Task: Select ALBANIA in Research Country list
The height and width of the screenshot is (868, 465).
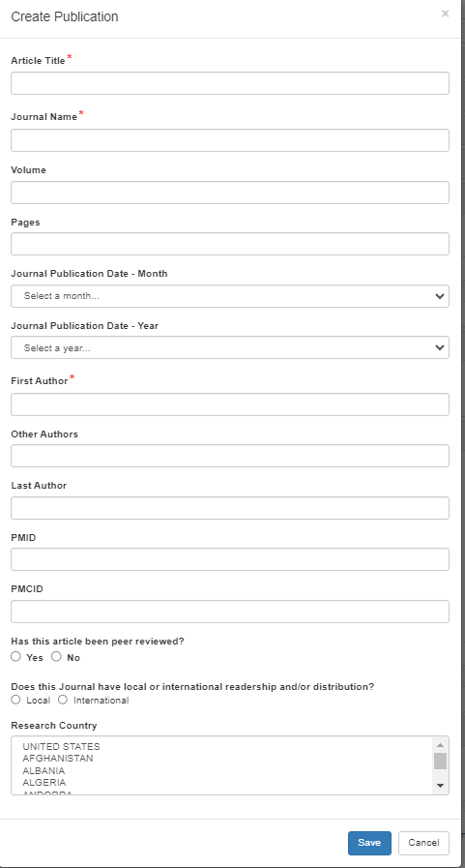Action: pos(44,770)
